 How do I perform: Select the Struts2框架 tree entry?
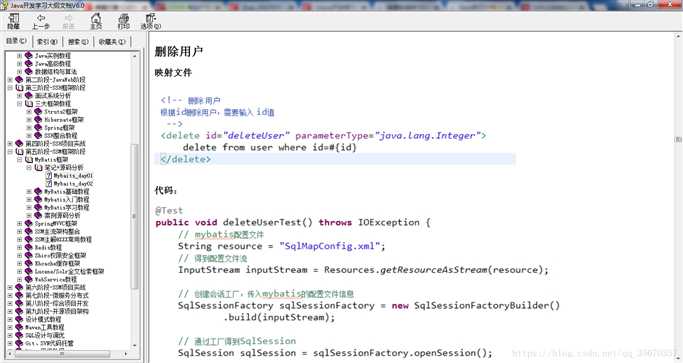click(61, 112)
